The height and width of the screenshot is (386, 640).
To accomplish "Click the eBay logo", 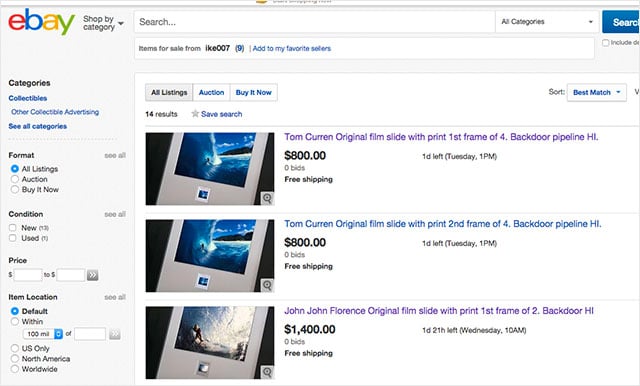I will point(41,22).
